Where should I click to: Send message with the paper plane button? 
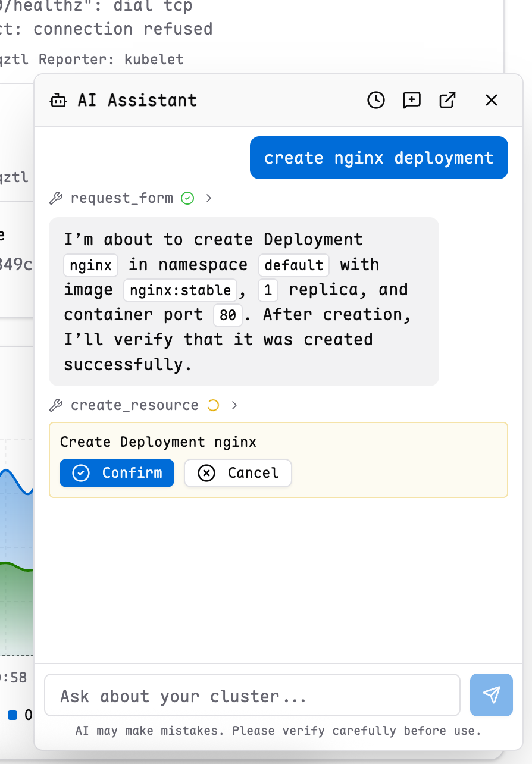pyautogui.click(x=491, y=694)
